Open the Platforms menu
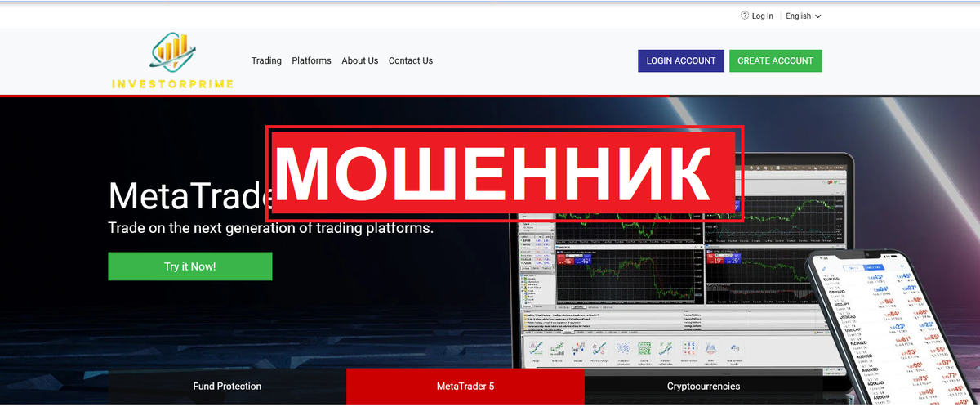This screenshot has height=407, width=980. pos(311,60)
